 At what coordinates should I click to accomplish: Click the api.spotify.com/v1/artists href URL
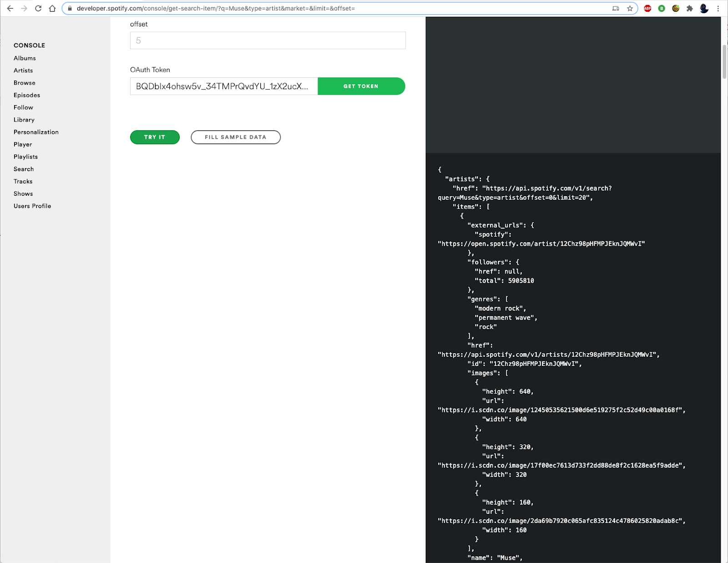[549, 355]
